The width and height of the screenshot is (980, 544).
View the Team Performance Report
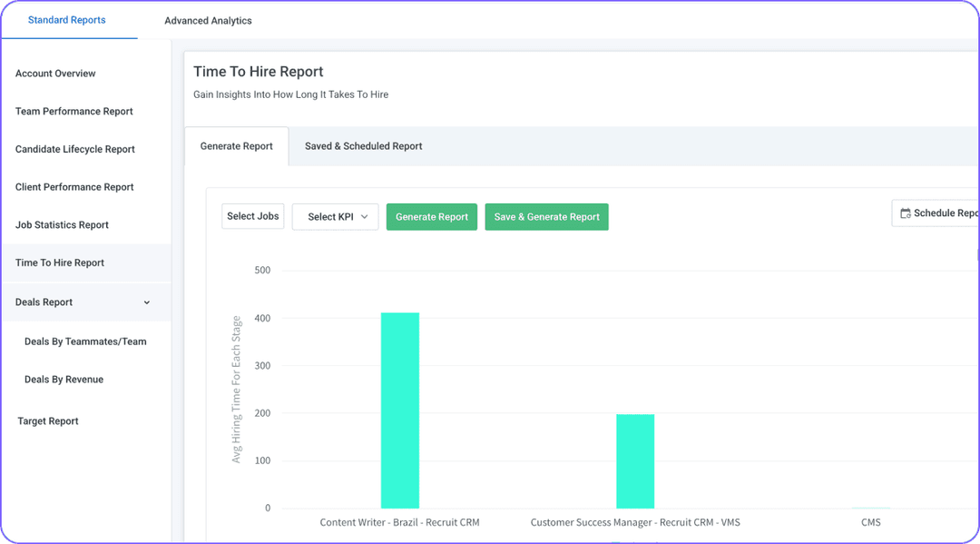tap(73, 111)
